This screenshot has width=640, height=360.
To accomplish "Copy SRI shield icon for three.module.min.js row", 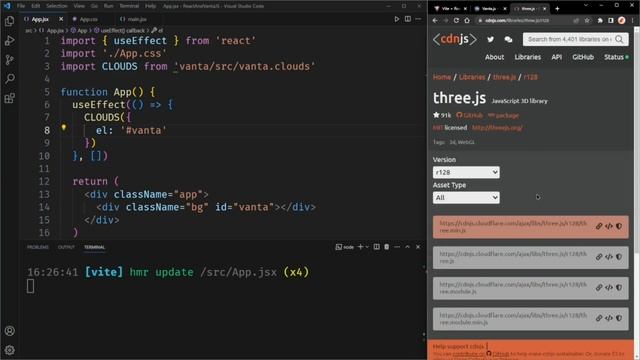I will click(619, 318).
